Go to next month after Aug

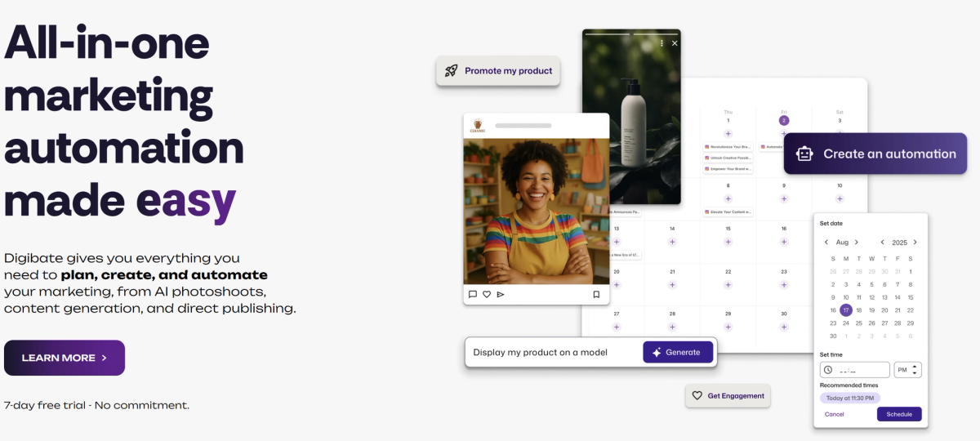click(856, 243)
